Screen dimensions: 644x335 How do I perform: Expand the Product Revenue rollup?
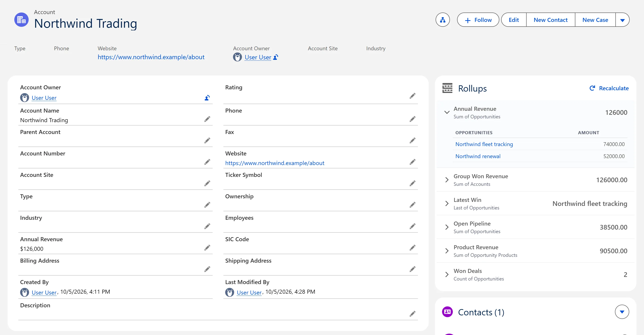(x=447, y=251)
